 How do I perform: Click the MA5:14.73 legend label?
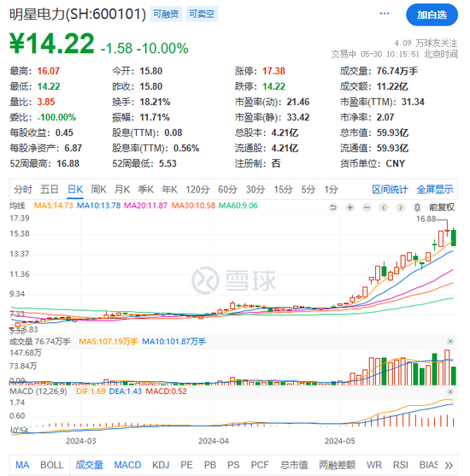click(54, 205)
